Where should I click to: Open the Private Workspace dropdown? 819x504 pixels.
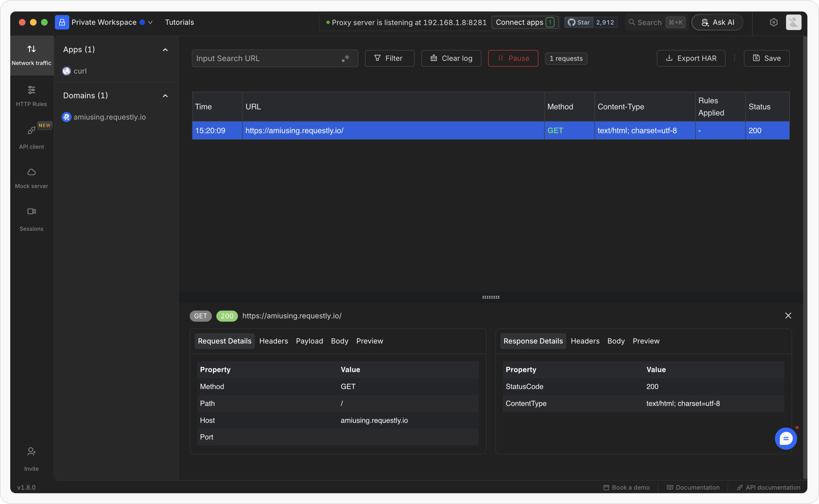click(x=150, y=23)
